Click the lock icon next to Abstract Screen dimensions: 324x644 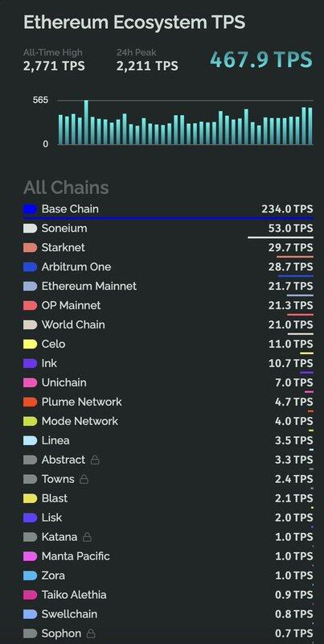[x=95, y=460]
